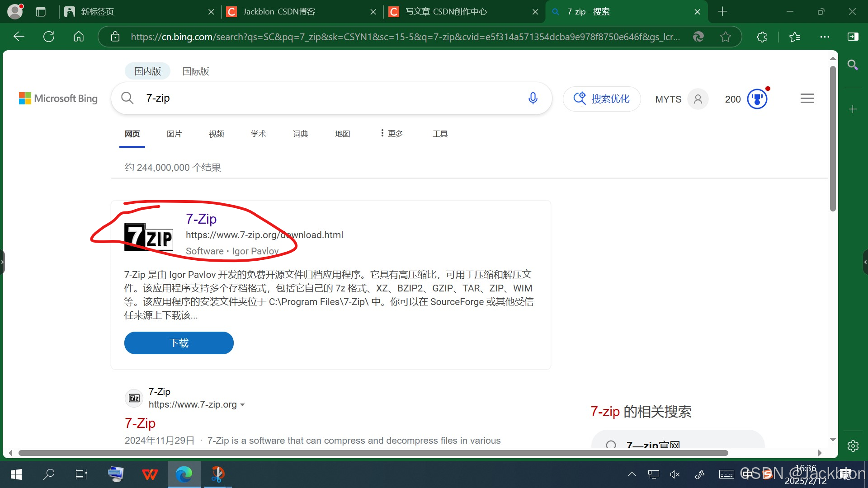This screenshot has width=868, height=488.
Task: Switch to 国际版 search version
Action: point(195,71)
